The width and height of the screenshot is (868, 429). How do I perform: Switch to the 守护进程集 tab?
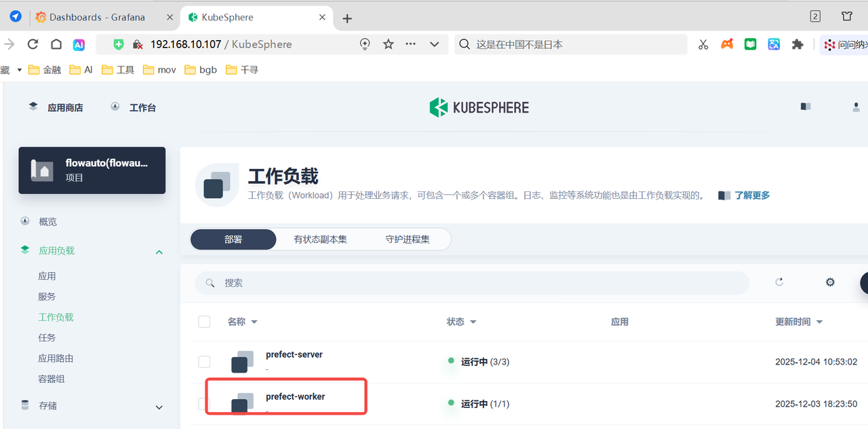[408, 240]
